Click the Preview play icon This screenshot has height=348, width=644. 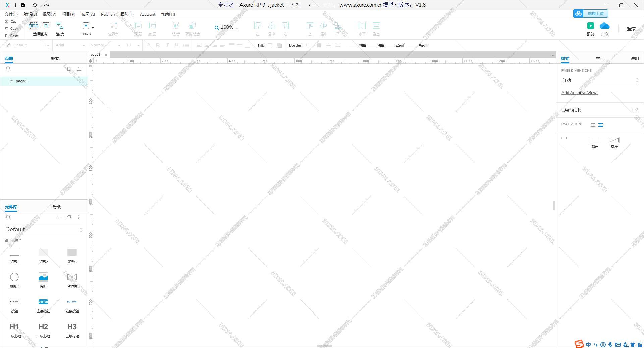pos(590,26)
